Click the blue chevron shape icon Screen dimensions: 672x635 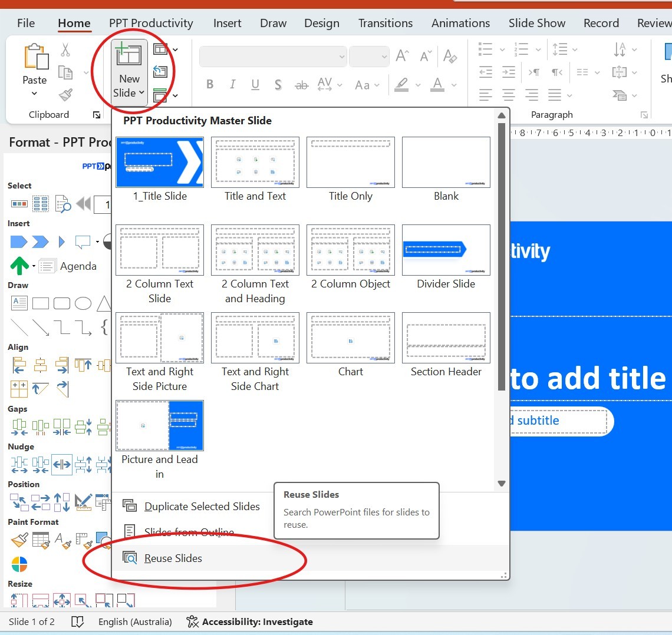click(40, 242)
